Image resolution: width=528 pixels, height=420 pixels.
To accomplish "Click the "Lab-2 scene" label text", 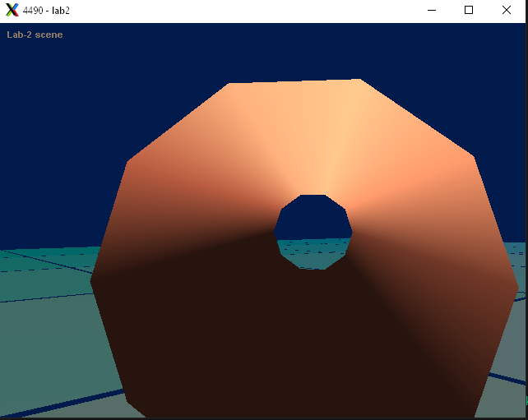I will coord(35,35).
